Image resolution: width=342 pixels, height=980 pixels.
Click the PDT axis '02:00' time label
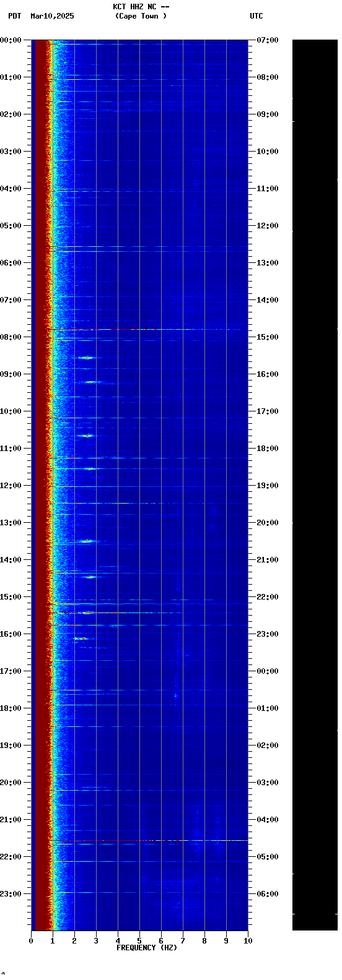click(x=11, y=114)
